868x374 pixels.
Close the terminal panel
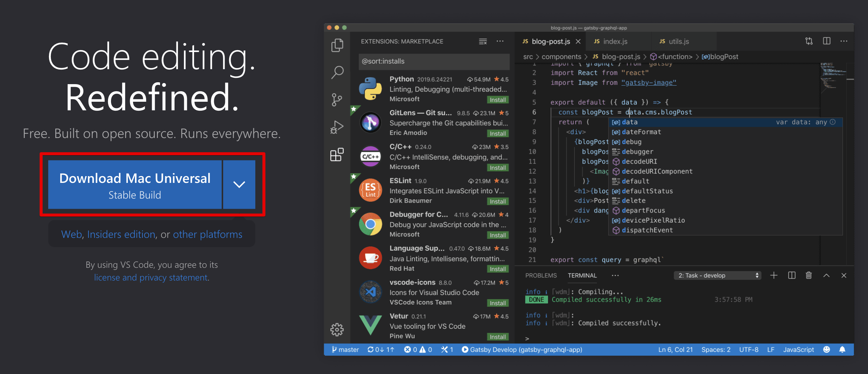(844, 276)
